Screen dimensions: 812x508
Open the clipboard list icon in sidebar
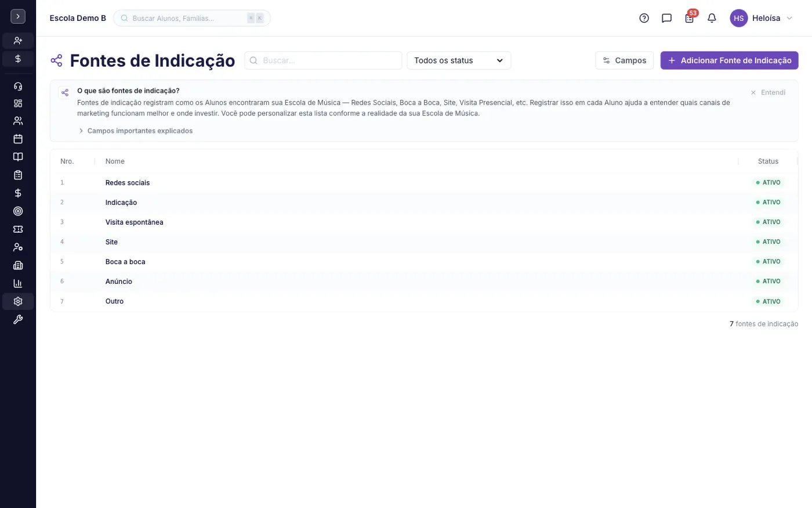(18, 175)
